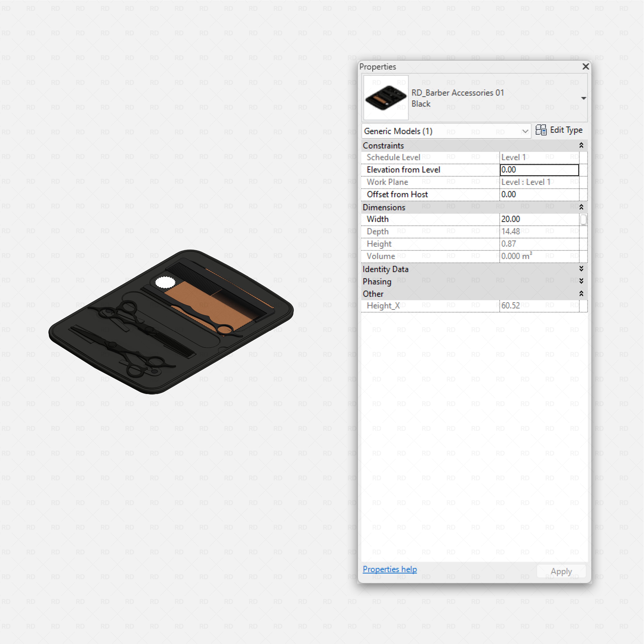Collapse the Other section
The image size is (644, 644).
click(x=581, y=294)
